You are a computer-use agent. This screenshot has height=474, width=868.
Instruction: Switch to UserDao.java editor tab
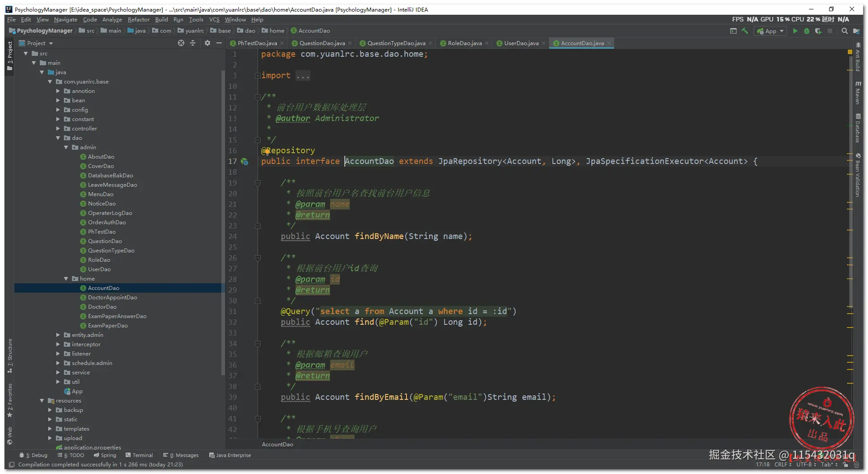coord(521,43)
